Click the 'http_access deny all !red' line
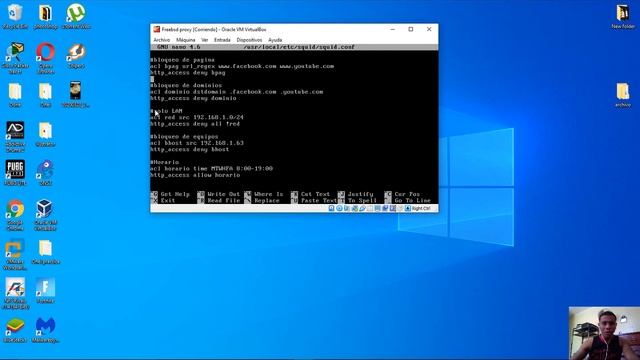640x360 pixels. coord(195,124)
